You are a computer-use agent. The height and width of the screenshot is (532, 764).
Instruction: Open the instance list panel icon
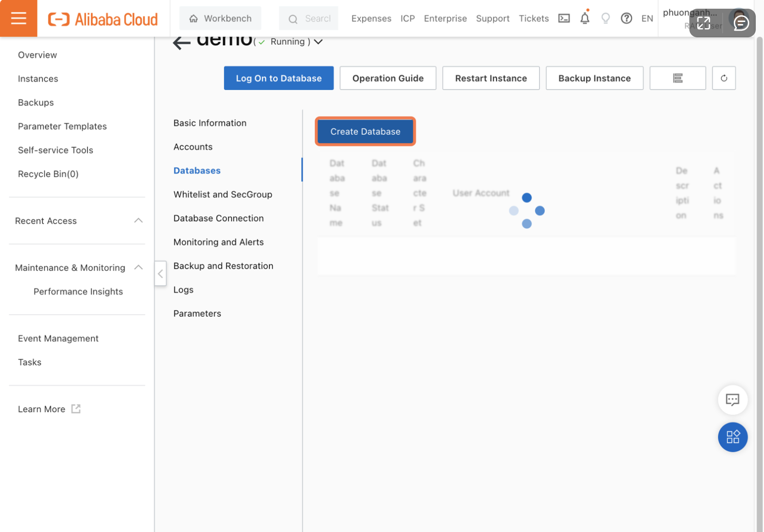click(678, 78)
